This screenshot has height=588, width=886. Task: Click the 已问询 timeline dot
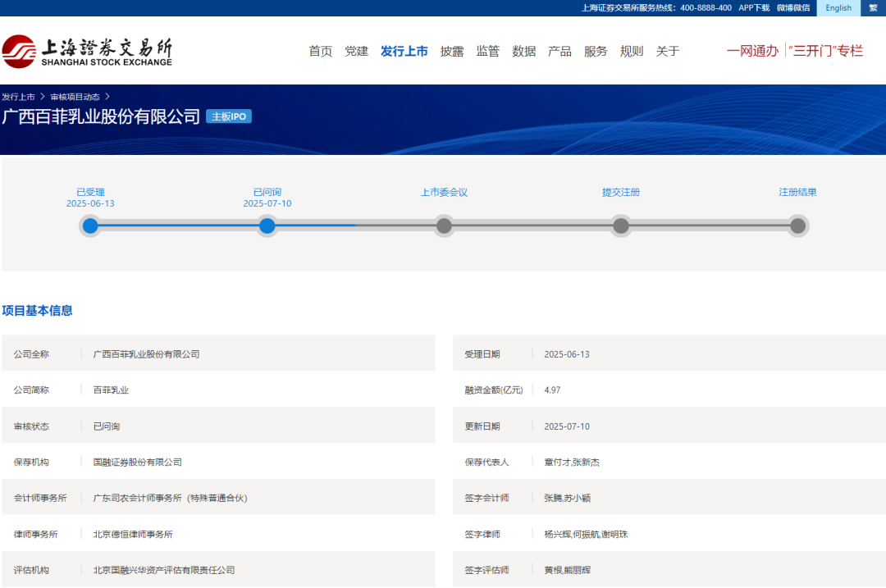coord(267,226)
